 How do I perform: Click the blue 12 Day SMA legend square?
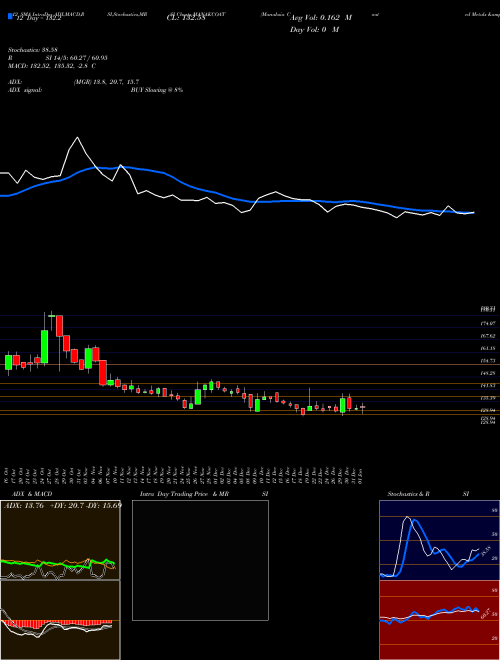click(10, 17)
